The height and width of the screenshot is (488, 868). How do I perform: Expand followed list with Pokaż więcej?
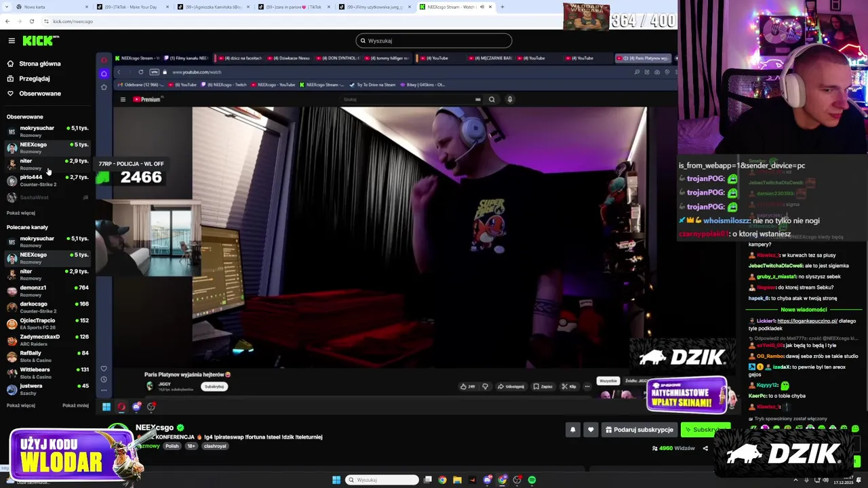click(21, 213)
